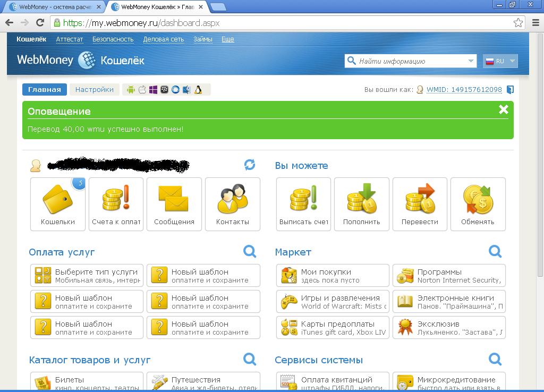Screen dimensions: 544x392
Task: Select the Настройки tab
Action: coord(95,89)
